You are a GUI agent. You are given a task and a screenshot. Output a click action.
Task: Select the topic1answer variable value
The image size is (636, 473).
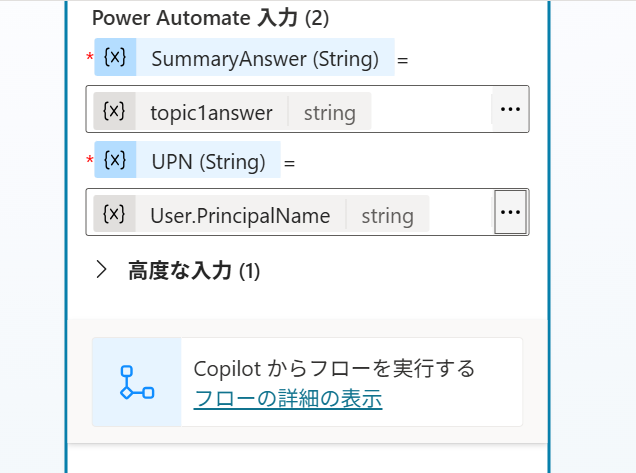point(211,112)
